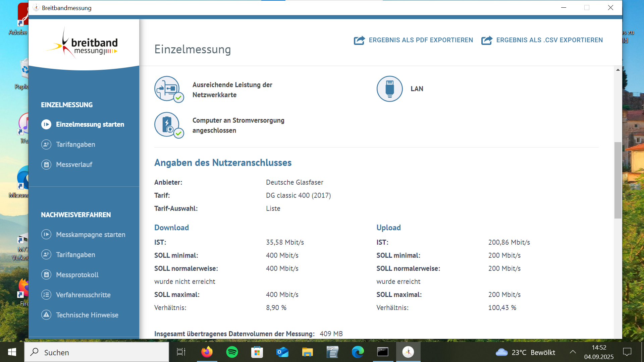Image resolution: width=644 pixels, height=362 pixels.
Task: Click ERGEBNIS ALS PDF EXPORTIEREN
Action: (413, 40)
